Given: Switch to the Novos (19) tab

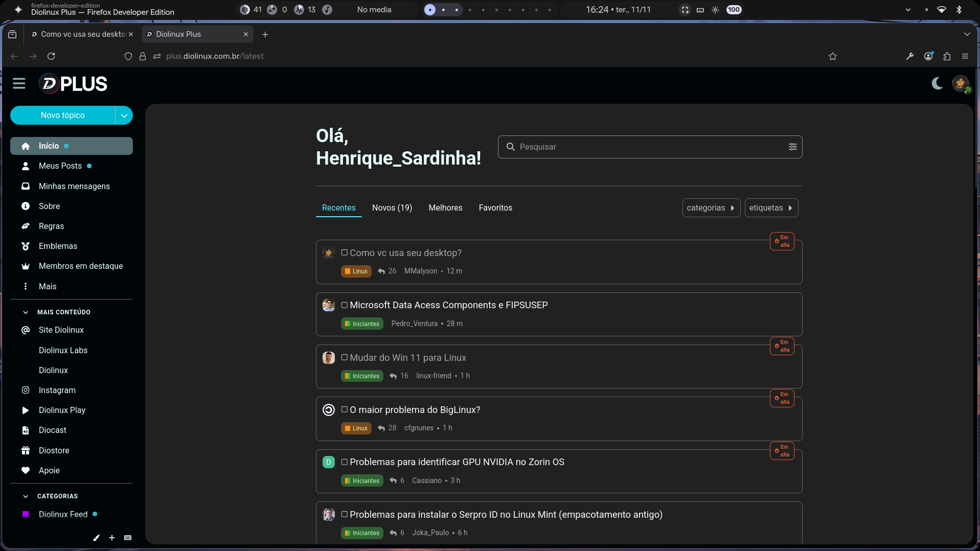Looking at the screenshot, I should [x=392, y=208].
